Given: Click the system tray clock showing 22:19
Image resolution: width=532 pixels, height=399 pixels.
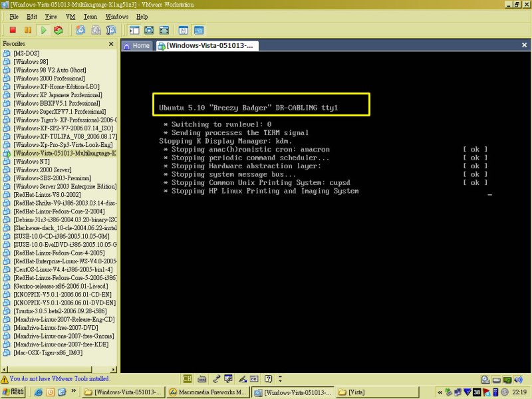Looking at the screenshot, I should pyautogui.click(x=519, y=392).
